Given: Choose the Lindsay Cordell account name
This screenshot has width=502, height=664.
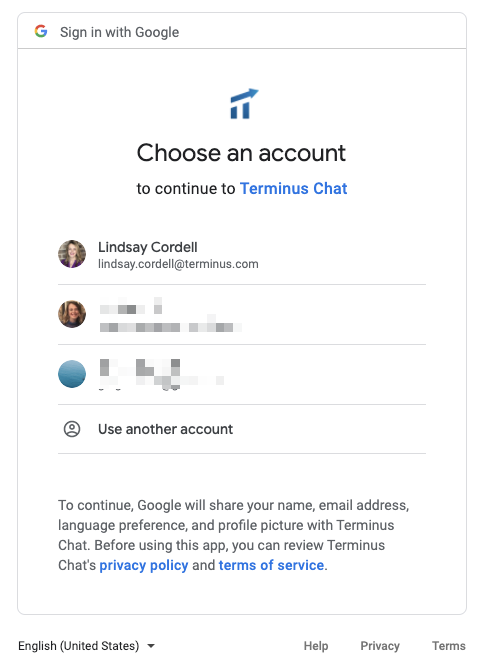Looking at the screenshot, I should (148, 247).
